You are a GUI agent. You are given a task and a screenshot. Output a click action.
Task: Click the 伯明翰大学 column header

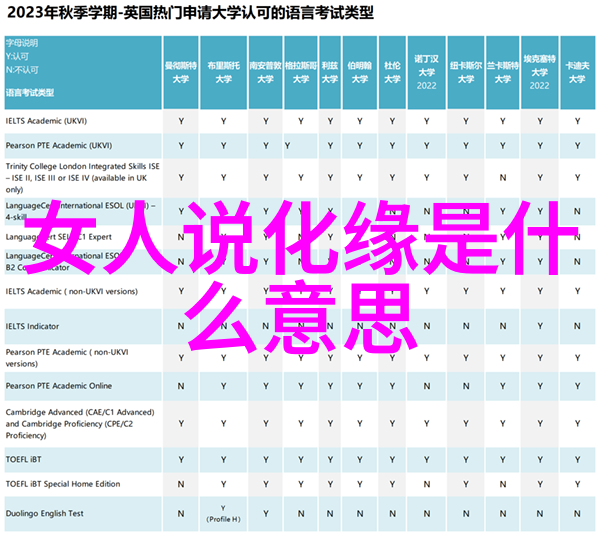tap(360, 72)
